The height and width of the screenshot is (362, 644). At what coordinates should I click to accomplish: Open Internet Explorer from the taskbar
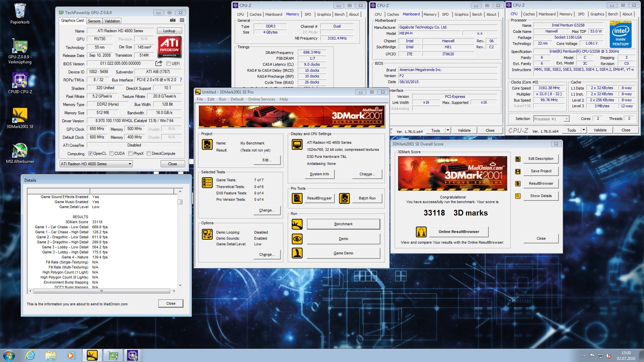pos(30,355)
